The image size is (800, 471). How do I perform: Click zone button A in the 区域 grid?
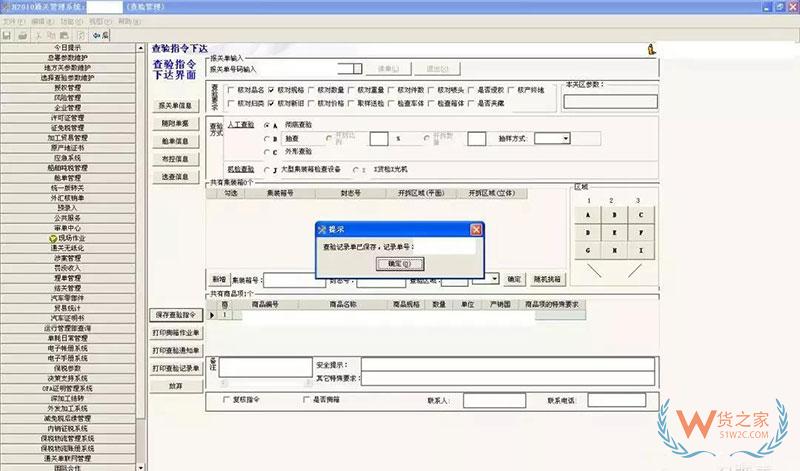[x=588, y=215]
